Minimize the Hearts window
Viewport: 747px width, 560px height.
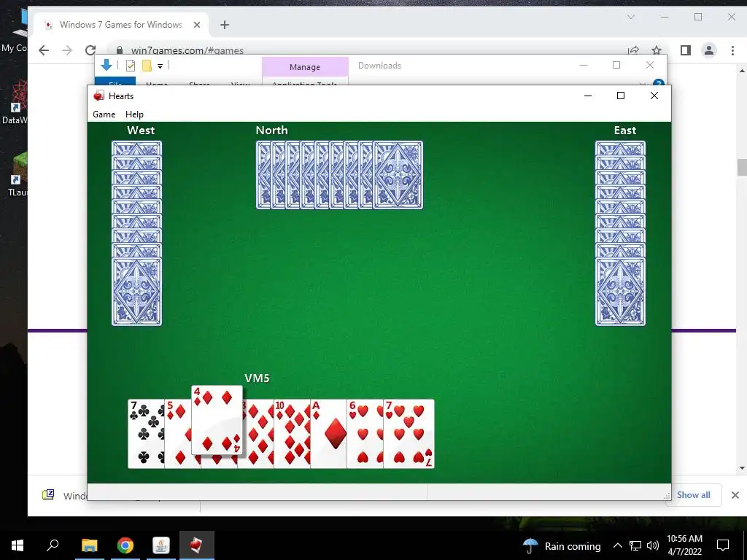click(588, 96)
